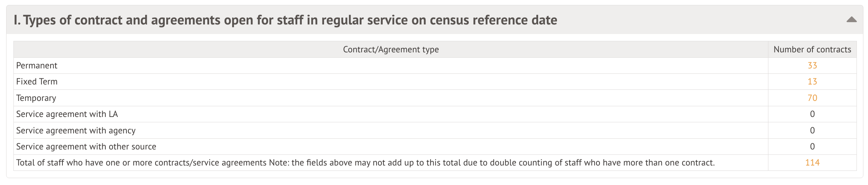Click the Number of contracts column header
This screenshot has height=185, width=868.
[x=812, y=50]
